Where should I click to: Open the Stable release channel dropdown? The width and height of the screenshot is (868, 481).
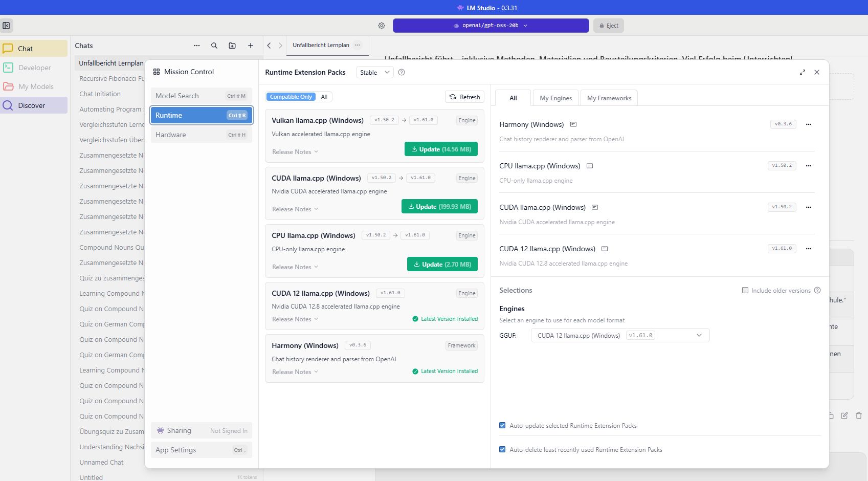(374, 72)
